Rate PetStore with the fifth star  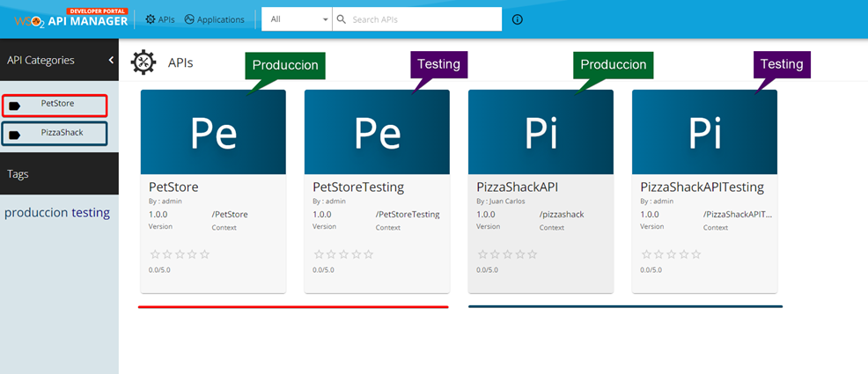(x=205, y=254)
